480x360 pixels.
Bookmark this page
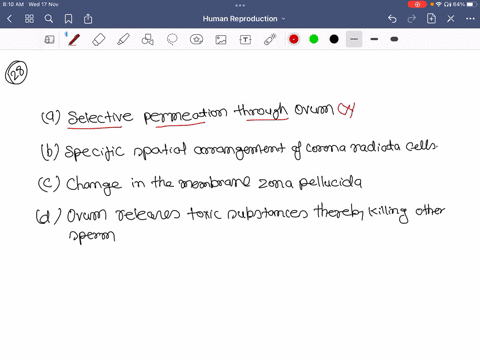point(68,19)
